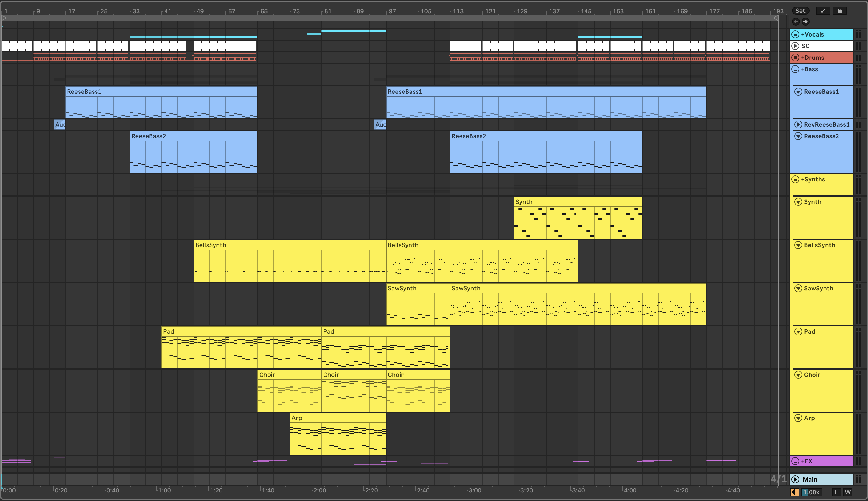Toggle audio waveform view button

pyautogui.click(x=795, y=492)
